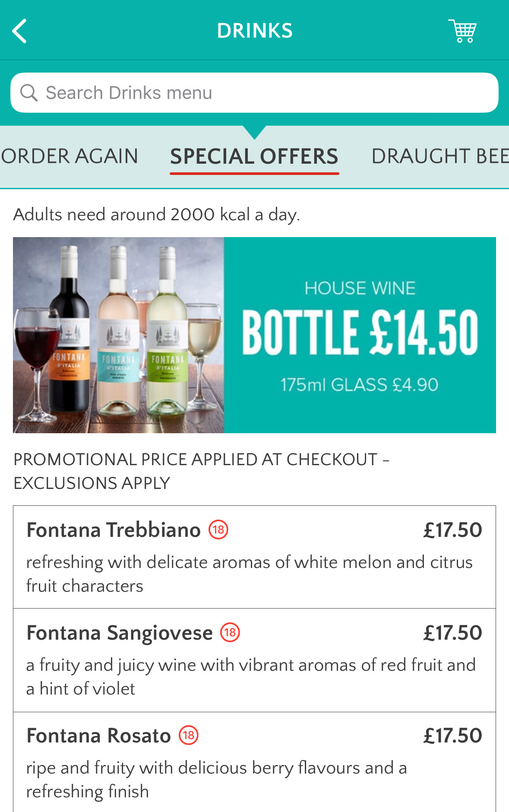This screenshot has width=509, height=812.
Task: Click the basket icon in the top bar
Action: (462, 30)
